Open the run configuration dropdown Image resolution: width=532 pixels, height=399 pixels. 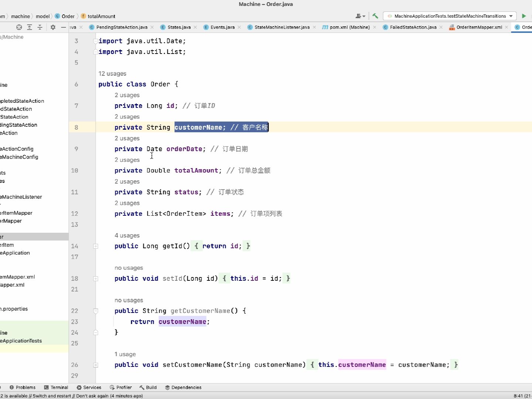pyautogui.click(x=450, y=16)
